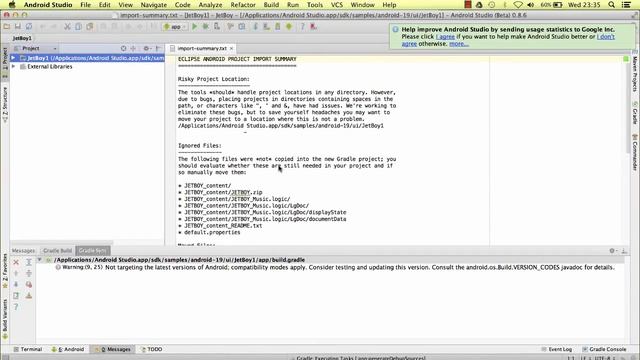Click the Android robot SDK toolbar icon
640x360 pixels.
(289, 27)
